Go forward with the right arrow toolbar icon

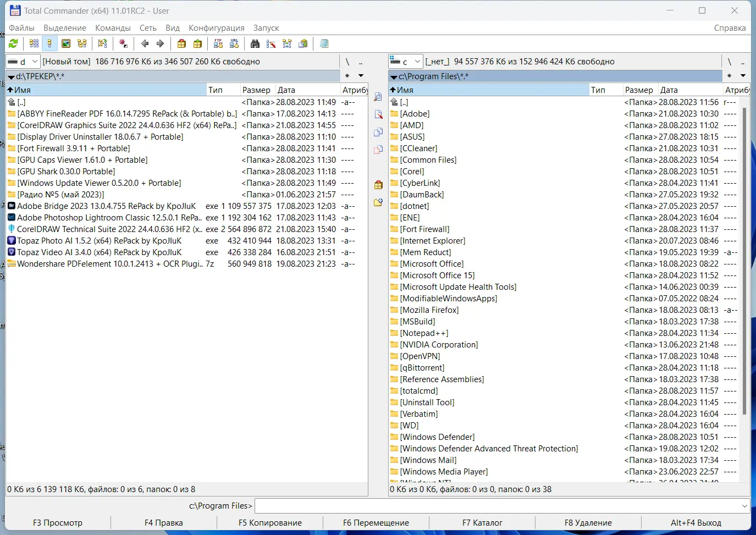160,43
